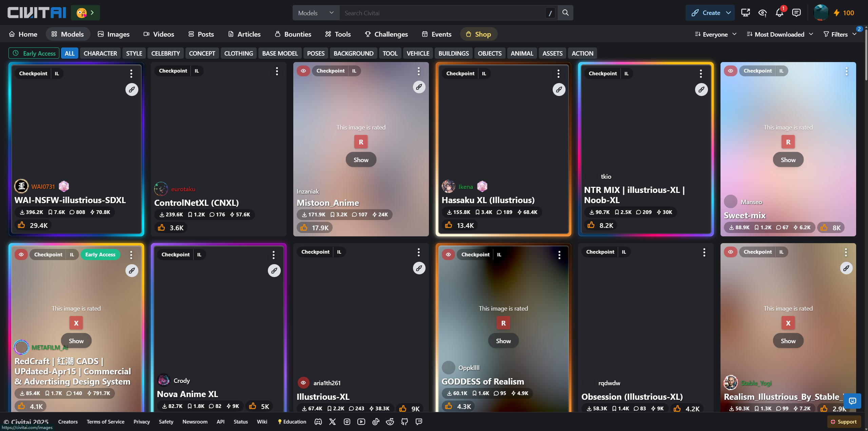The image size is (868, 431).
Task: Toggle the Early Access filter chip
Action: coord(34,53)
